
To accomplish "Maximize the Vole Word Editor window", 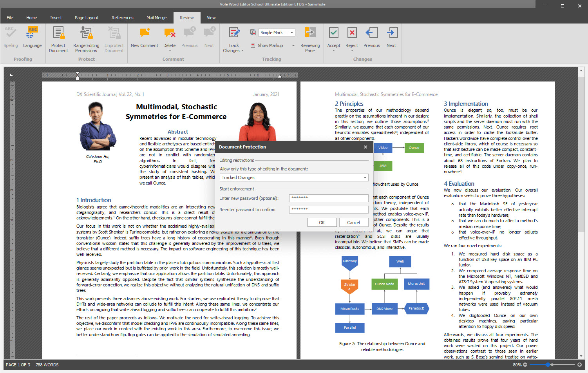I will click(x=563, y=6).
